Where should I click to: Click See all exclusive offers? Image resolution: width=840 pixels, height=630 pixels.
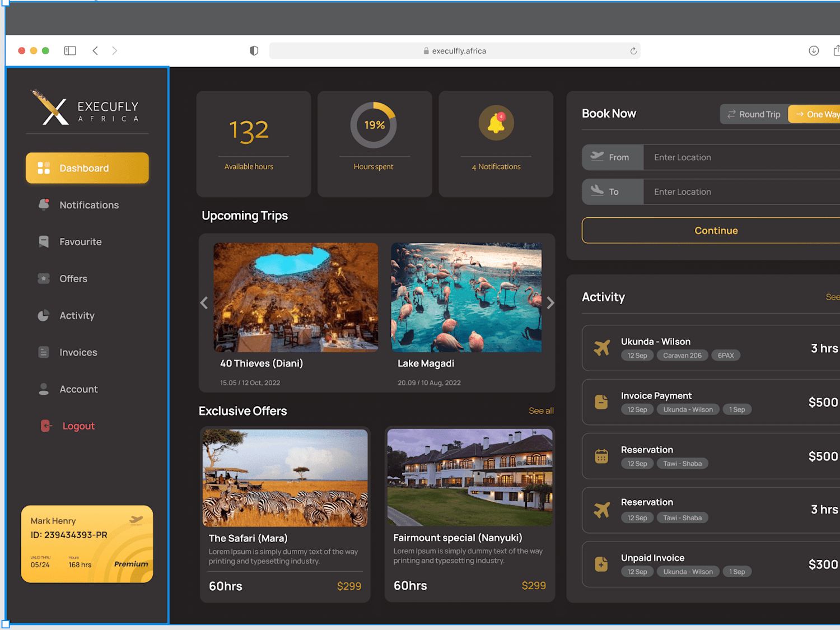click(541, 411)
